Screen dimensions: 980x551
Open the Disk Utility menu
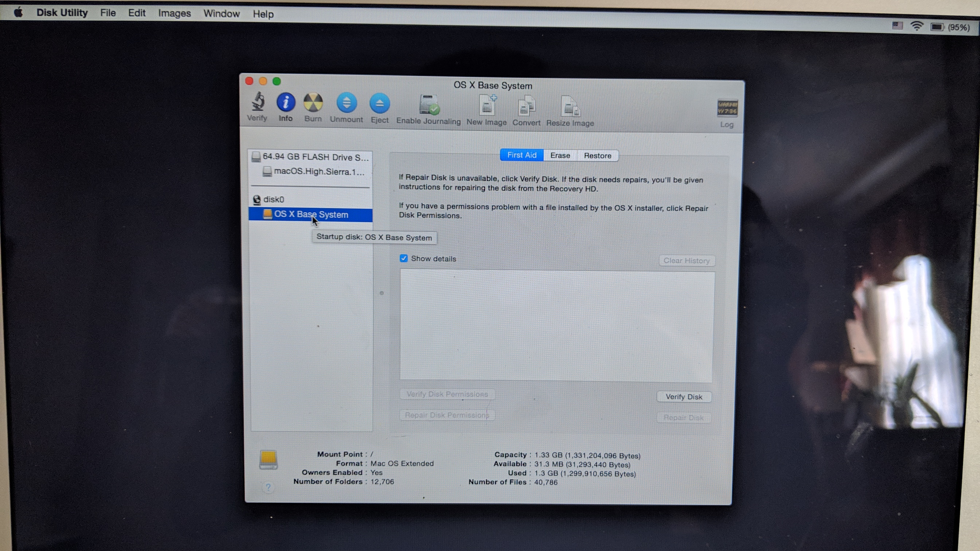[x=62, y=12]
